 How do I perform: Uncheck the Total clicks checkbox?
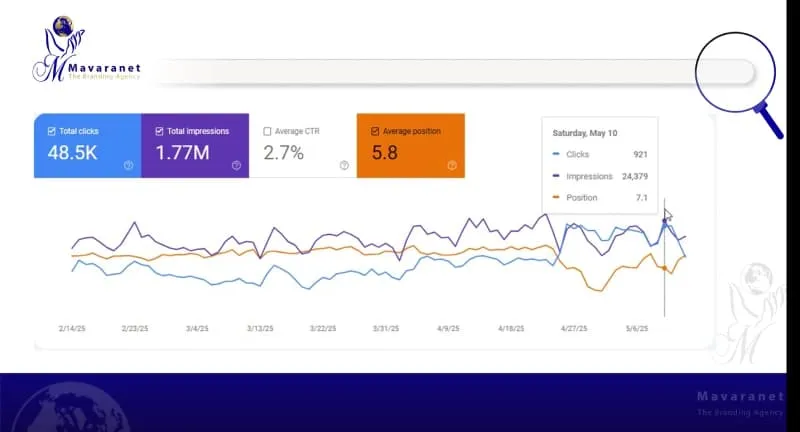(52, 131)
